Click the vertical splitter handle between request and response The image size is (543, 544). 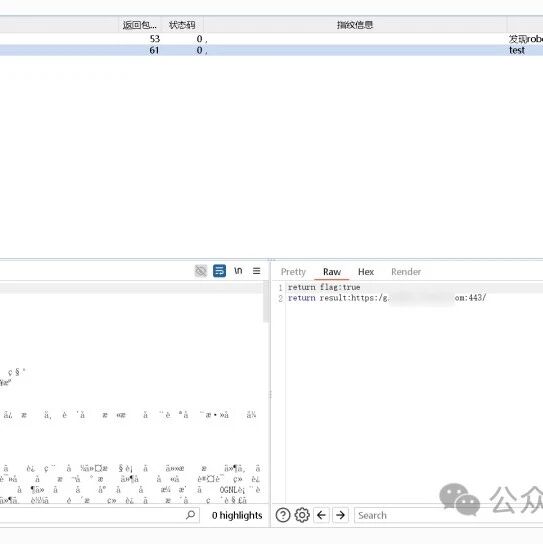point(270,394)
